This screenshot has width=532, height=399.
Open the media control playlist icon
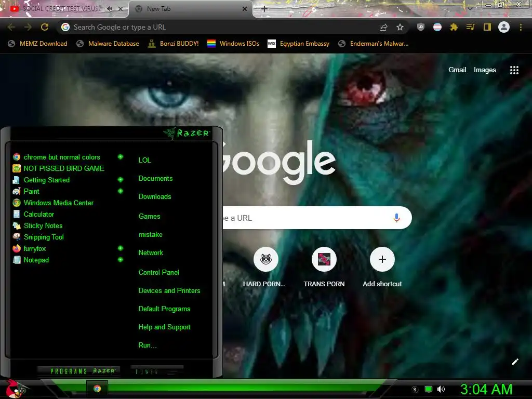pyautogui.click(x=471, y=27)
